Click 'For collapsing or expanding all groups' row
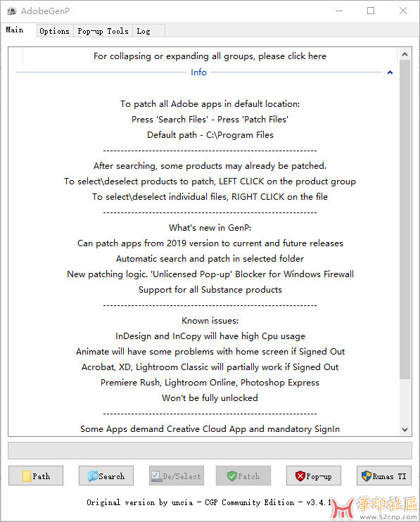 tap(210, 56)
